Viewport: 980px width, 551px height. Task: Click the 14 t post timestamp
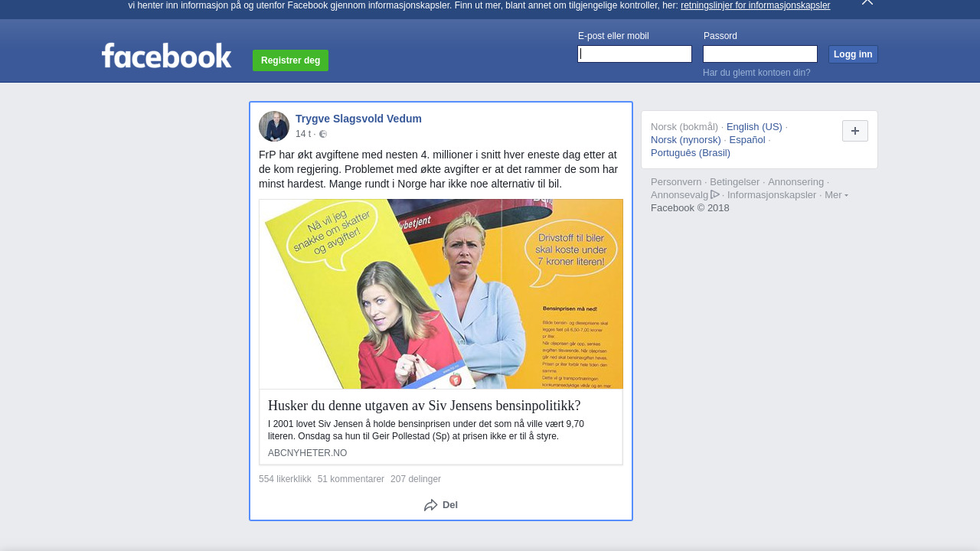point(303,134)
